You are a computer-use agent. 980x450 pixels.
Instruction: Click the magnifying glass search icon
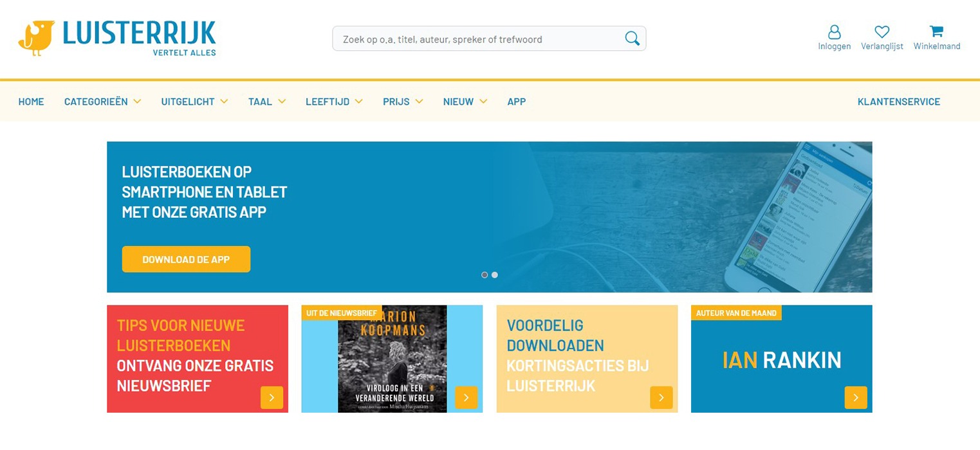pos(632,39)
